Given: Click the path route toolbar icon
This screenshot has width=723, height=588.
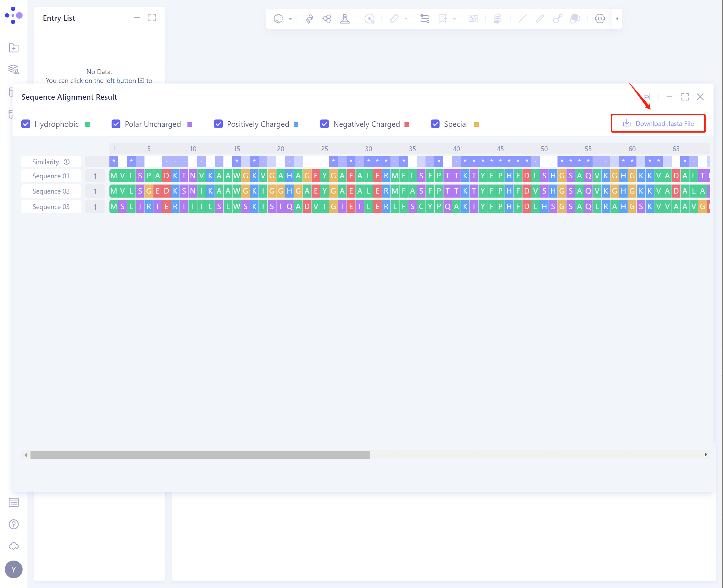Looking at the screenshot, I should click(424, 19).
